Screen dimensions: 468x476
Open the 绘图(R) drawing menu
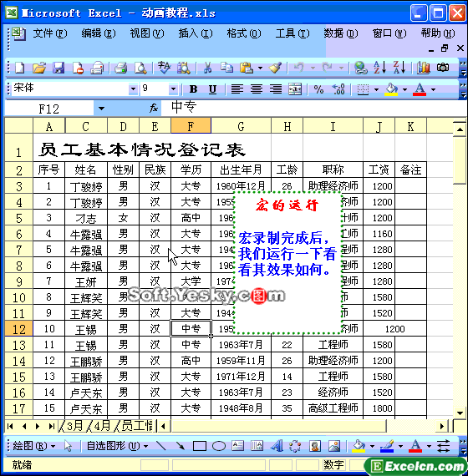tap(33, 446)
